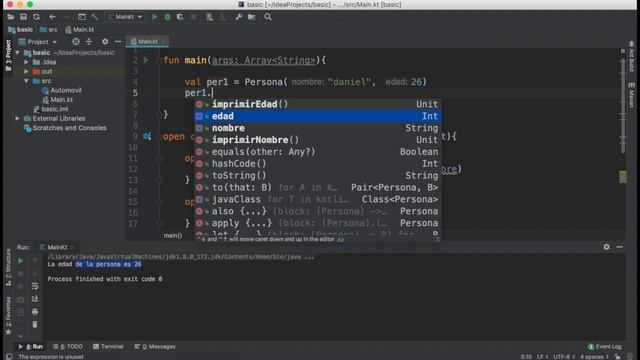Click the Save All toolbar icon

tap(23, 17)
